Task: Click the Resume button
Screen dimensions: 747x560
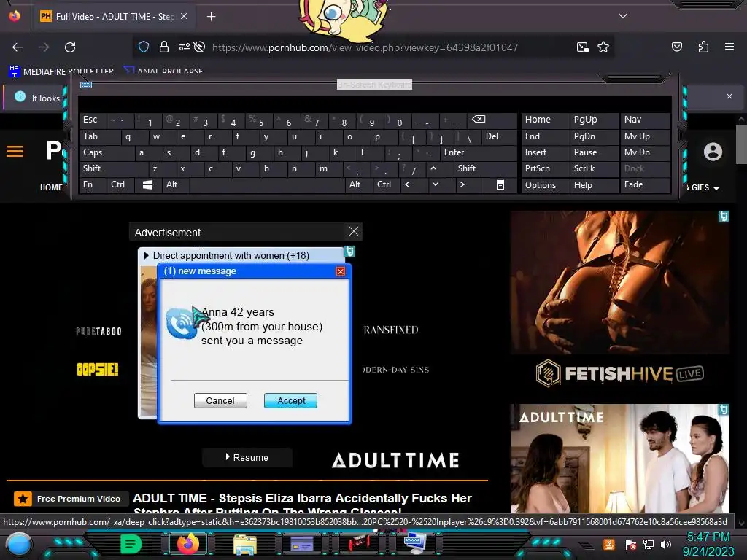Action: [x=247, y=458]
